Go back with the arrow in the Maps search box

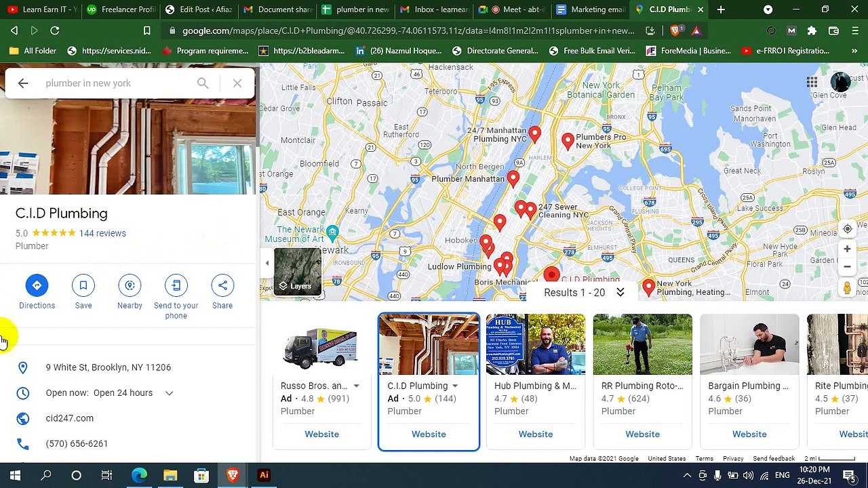coord(23,83)
